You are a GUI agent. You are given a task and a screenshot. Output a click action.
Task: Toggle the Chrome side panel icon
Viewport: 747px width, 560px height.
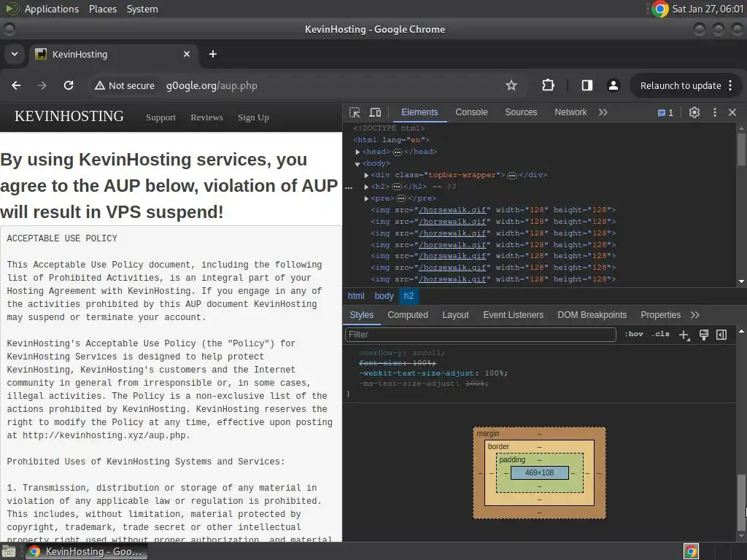pos(587,85)
